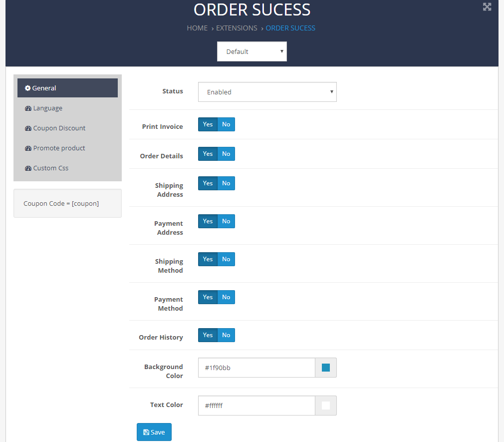504x442 pixels.
Task: Open the Custom Css tab
Action: [67, 168]
